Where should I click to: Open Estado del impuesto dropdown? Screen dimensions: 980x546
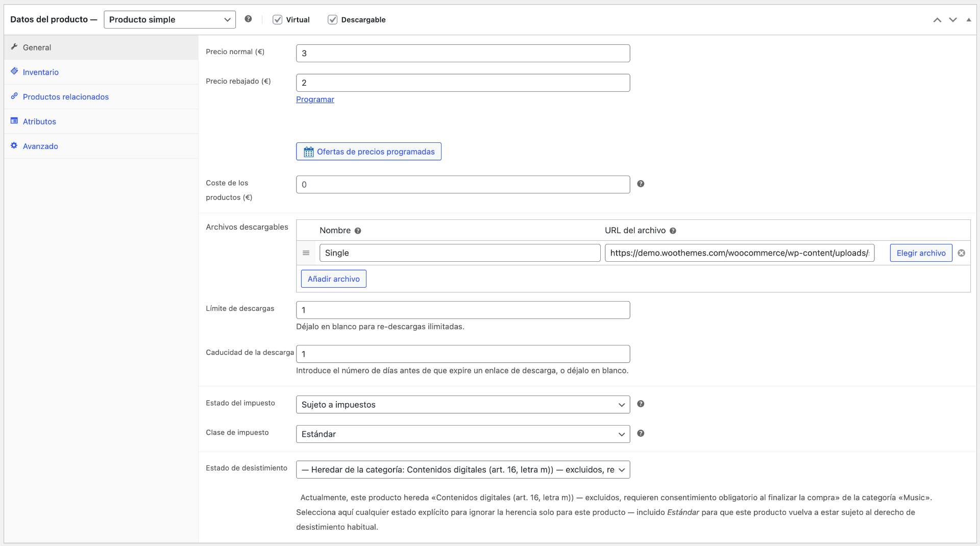(x=463, y=405)
